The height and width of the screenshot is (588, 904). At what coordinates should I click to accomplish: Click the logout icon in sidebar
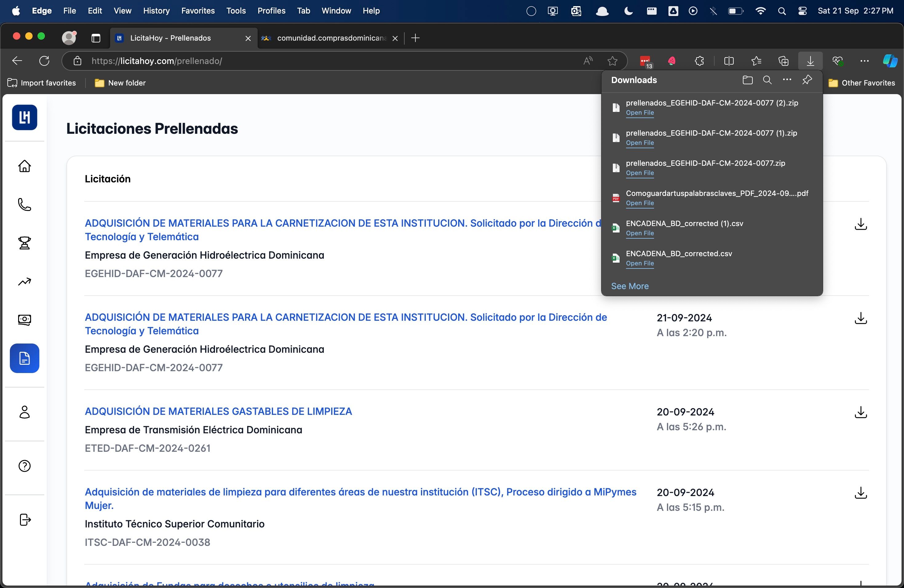click(24, 520)
